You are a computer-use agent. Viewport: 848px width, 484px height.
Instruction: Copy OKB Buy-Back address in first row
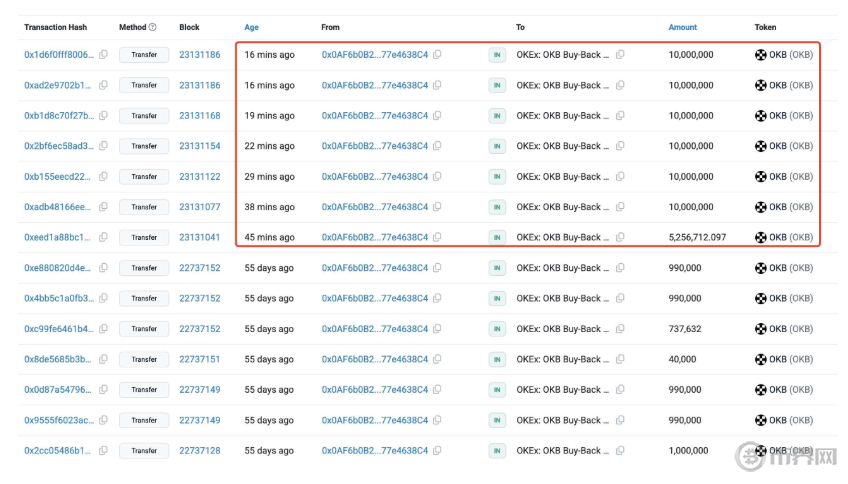[x=620, y=55]
